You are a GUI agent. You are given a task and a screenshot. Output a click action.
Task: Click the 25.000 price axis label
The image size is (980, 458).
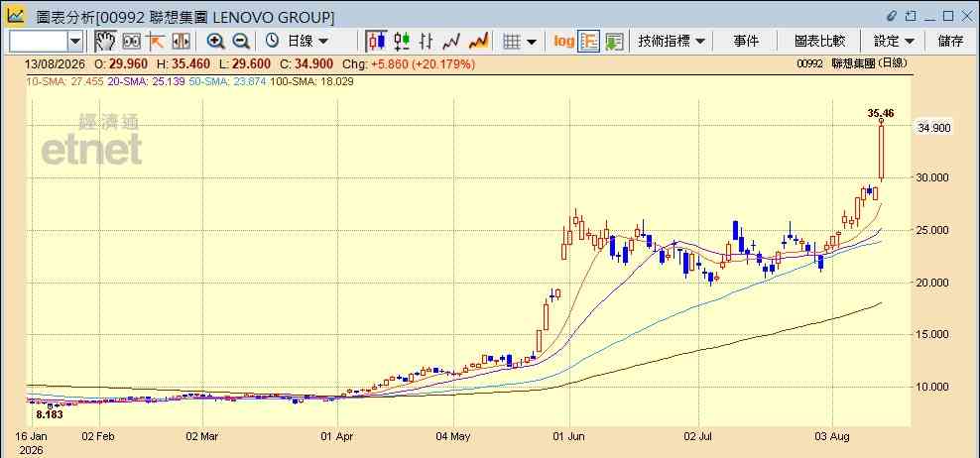point(933,230)
